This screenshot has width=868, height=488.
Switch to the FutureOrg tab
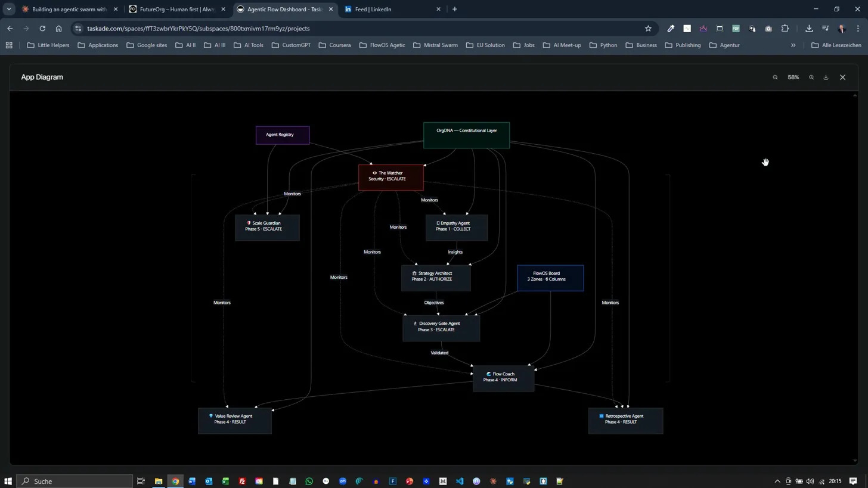click(x=176, y=9)
